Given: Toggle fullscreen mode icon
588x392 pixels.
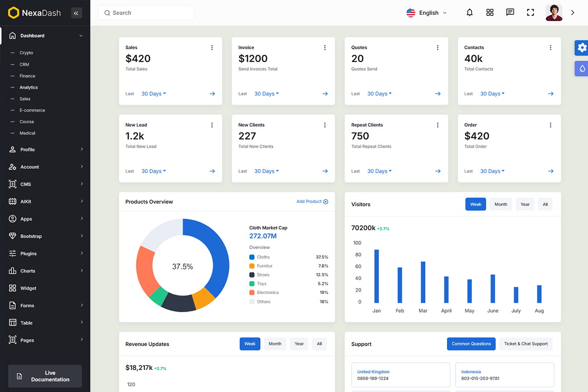Looking at the screenshot, I should tap(530, 13).
